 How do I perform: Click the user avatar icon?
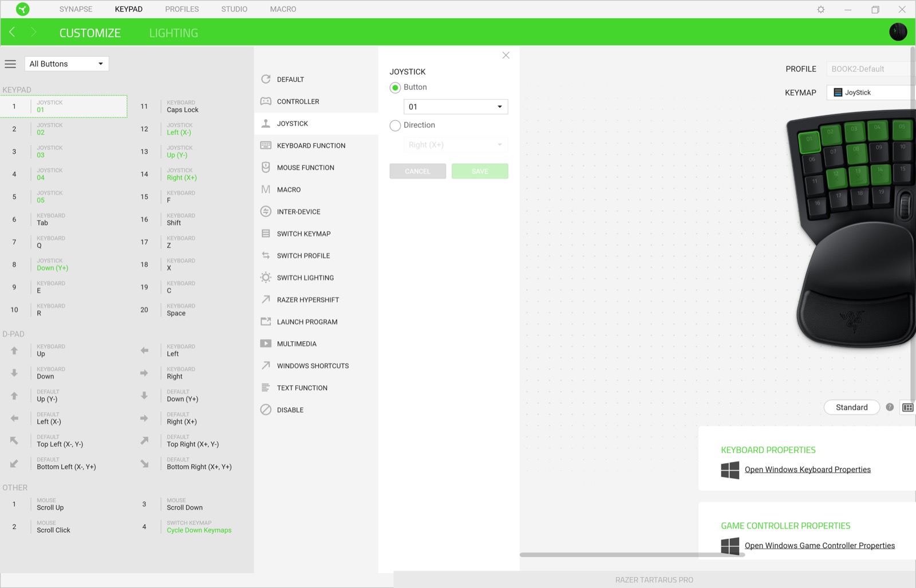(x=898, y=31)
